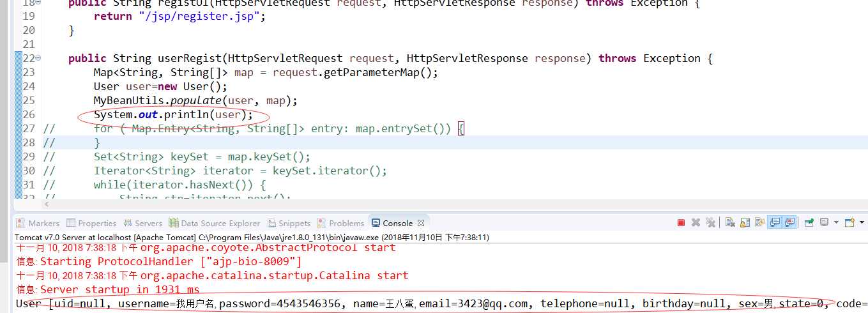Open Display Selected Console dropdown arrow
Screen dimensions: 868x313
tap(836, 222)
